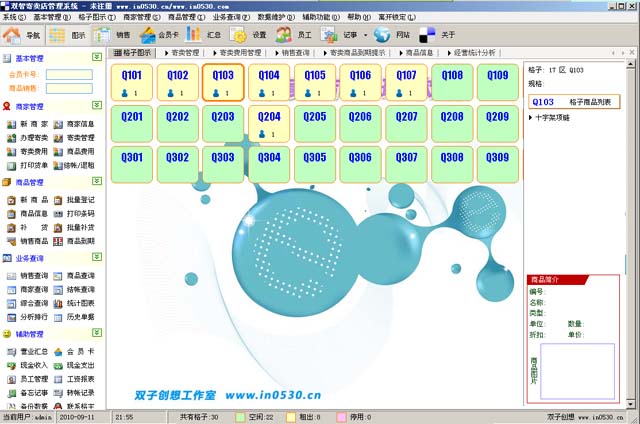Collapse the 业务查询 sidebar section

96,259
